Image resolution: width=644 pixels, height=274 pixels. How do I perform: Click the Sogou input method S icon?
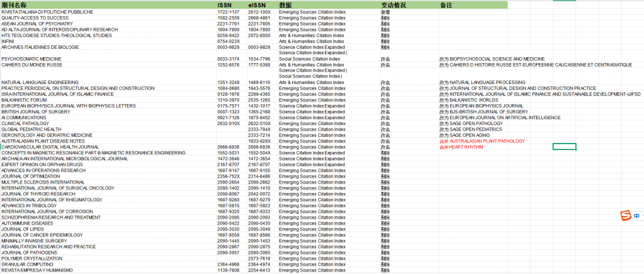pos(625,216)
